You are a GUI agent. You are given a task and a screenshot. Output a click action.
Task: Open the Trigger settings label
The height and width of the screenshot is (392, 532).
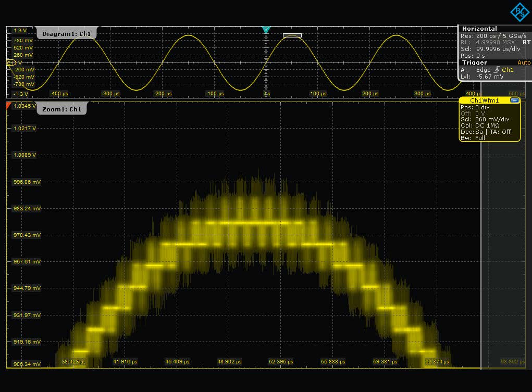475,62
